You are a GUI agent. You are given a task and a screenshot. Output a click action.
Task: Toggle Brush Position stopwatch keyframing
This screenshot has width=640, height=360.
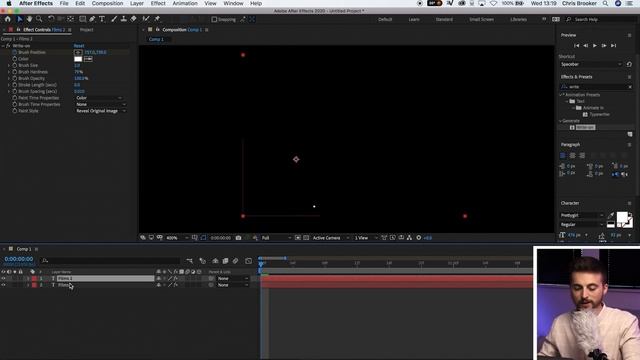point(15,52)
